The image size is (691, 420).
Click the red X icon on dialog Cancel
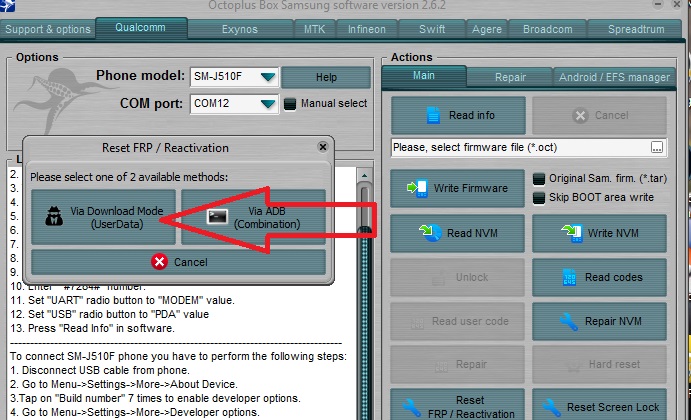coord(159,262)
